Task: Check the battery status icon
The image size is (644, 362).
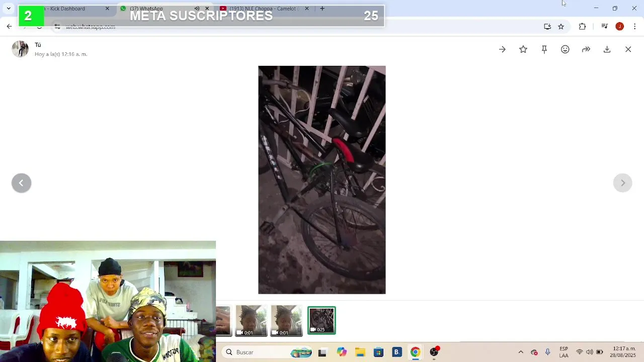Action: 600,352
